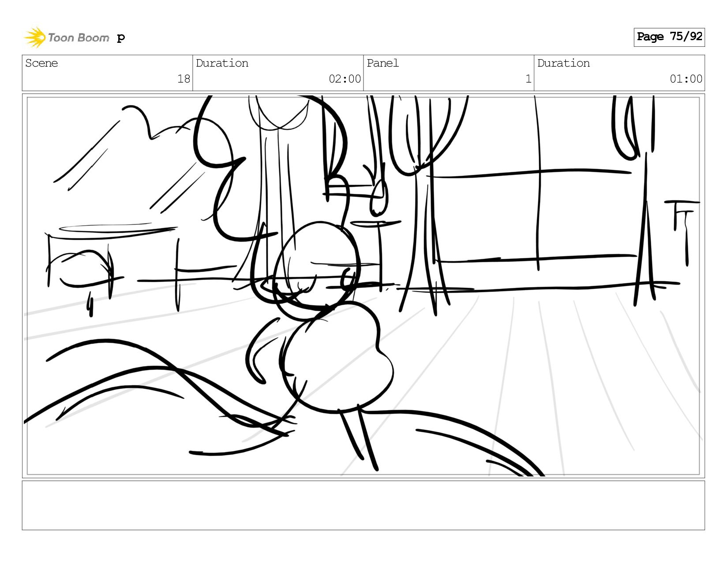Click the panel number '1'
728x563 pixels.
pyautogui.click(x=528, y=79)
